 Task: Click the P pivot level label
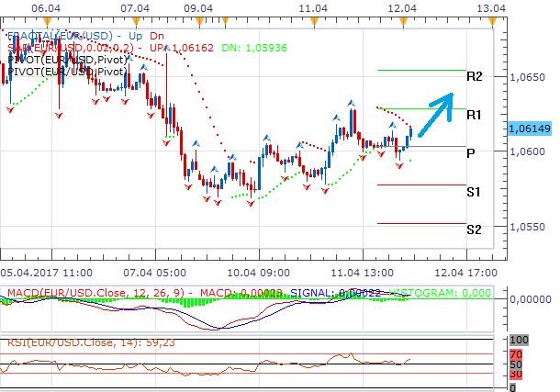470,153
